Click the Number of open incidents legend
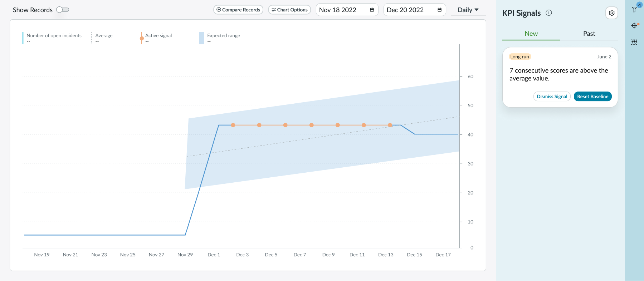644x281 pixels. pos(54,36)
